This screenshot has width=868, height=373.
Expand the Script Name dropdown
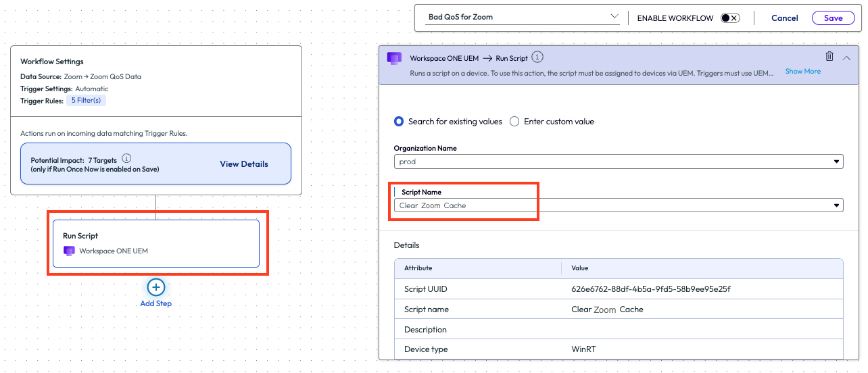(838, 205)
